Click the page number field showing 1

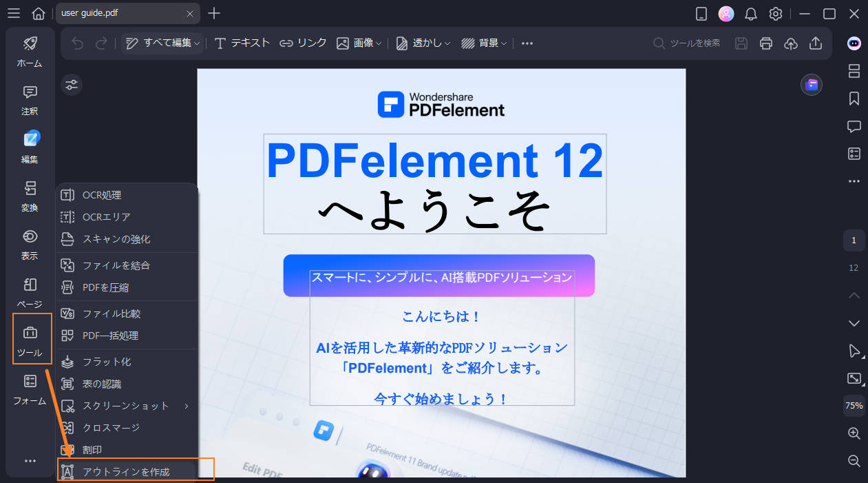(854, 240)
